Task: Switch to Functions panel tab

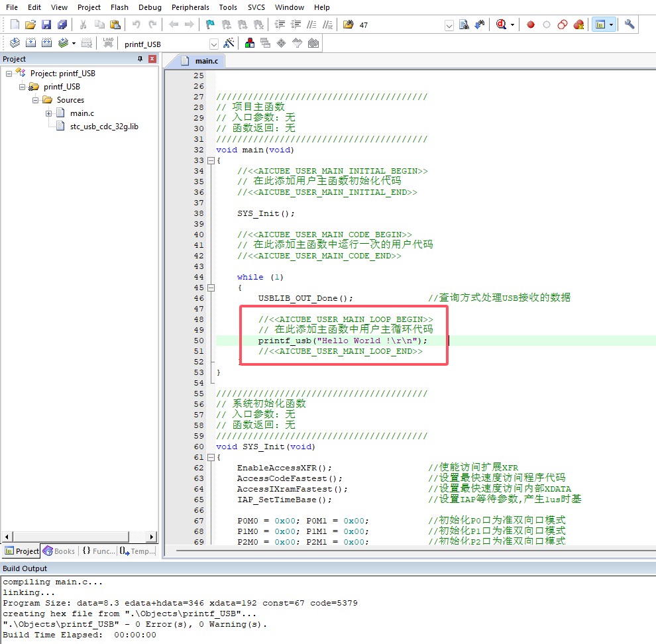Action: coord(99,551)
